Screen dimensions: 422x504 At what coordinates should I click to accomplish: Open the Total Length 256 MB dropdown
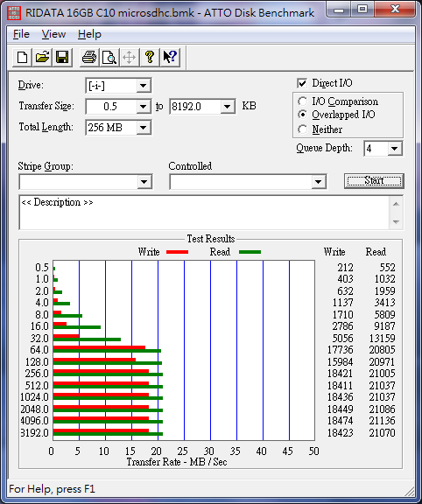coord(143,128)
